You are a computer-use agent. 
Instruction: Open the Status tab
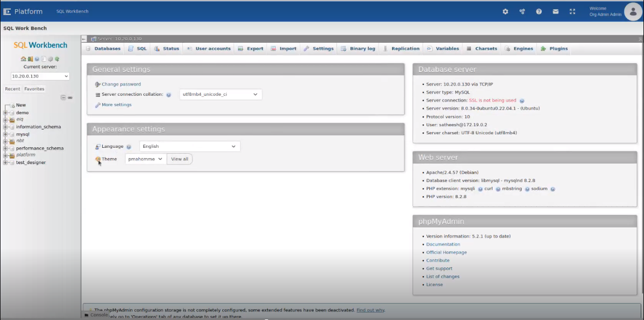tap(167, 49)
